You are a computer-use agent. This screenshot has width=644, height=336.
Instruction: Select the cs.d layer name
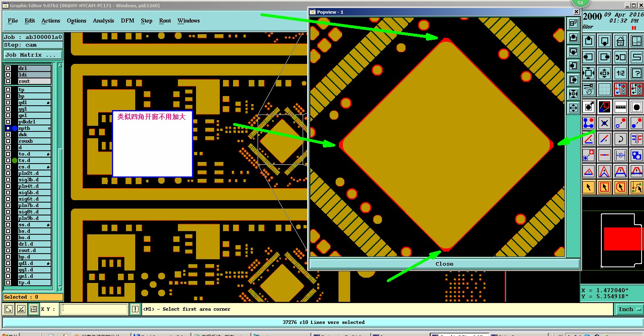35,167
